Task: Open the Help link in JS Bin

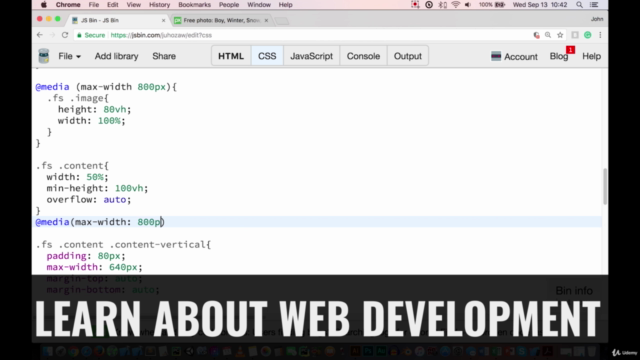Action: tap(591, 56)
